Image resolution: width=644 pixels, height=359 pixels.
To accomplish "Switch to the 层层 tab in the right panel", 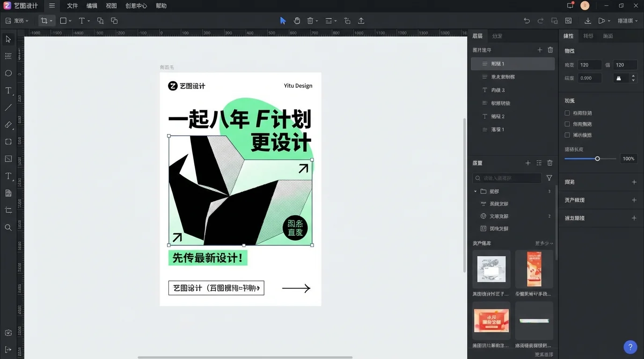I will (x=477, y=36).
